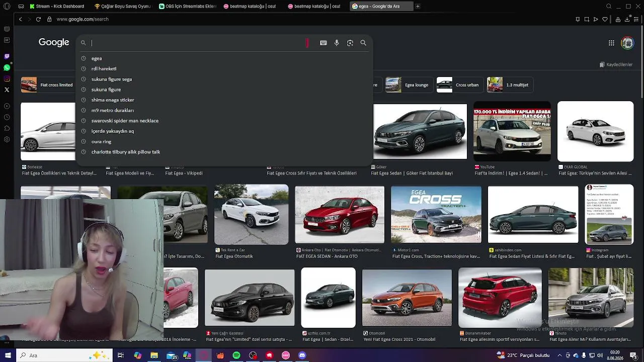Open the red FIAT EGEA SEDAN Ankara OTO image
Image resolution: width=644 pixels, height=362 pixels.
(340, 215)
